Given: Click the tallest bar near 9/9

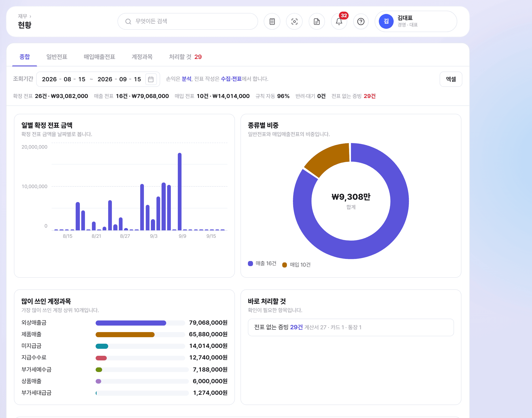Looking at the screenshot, I should coord(179,192).
